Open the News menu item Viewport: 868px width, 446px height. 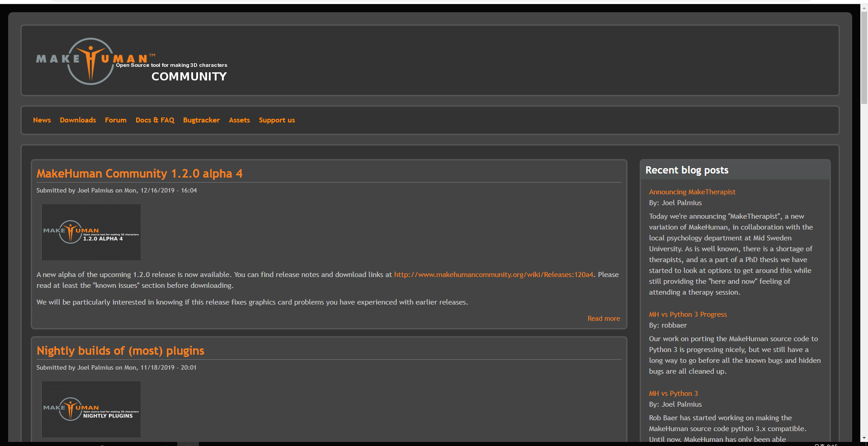42,120
